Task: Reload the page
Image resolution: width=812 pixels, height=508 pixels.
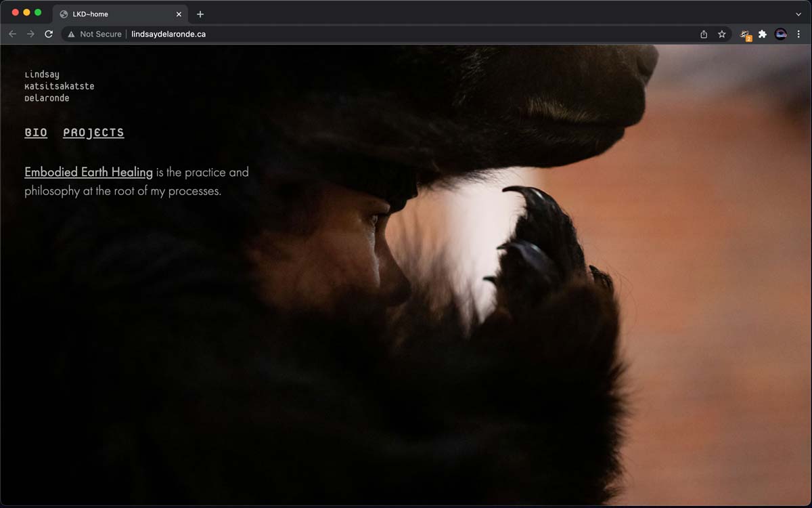Action: pyautogui.click(x=49, y=34)
